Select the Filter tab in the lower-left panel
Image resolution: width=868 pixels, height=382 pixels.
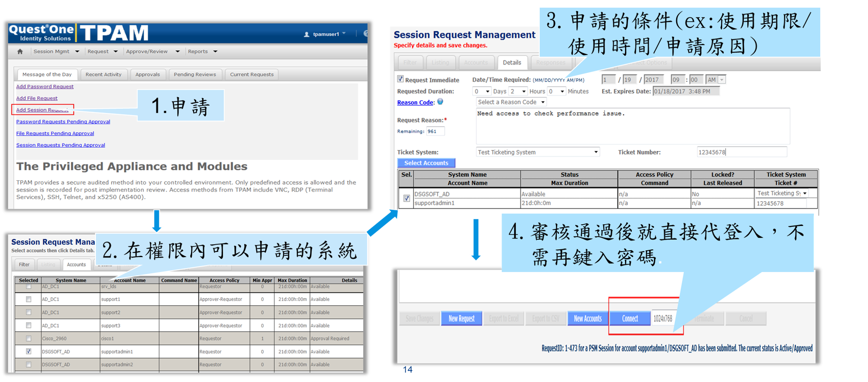coord(24,264)
